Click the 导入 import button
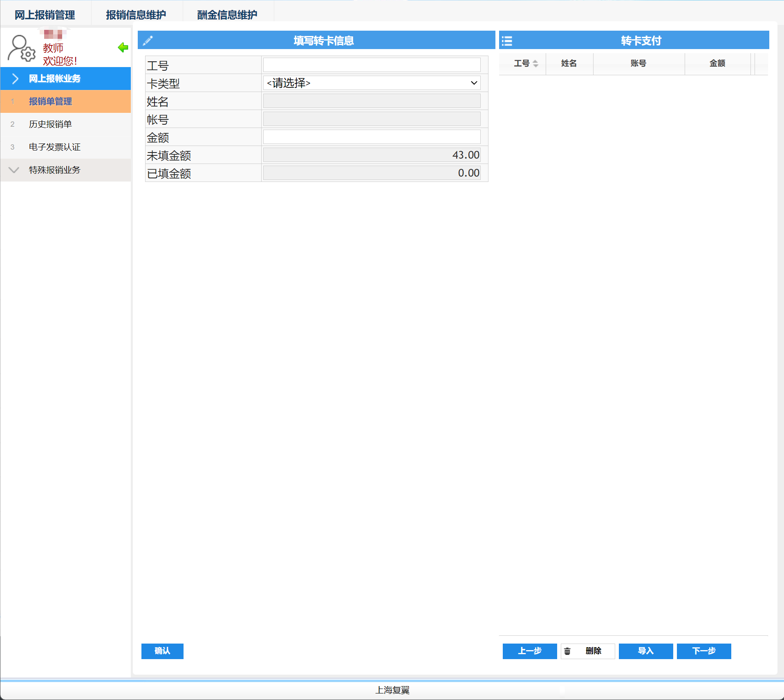The image size is (784, 700). click(645, 651)
